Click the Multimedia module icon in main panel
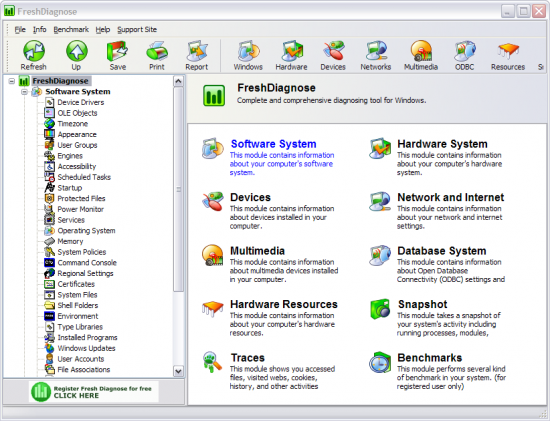The width and height of the screenshot is (550, 421). click(213, 255)
